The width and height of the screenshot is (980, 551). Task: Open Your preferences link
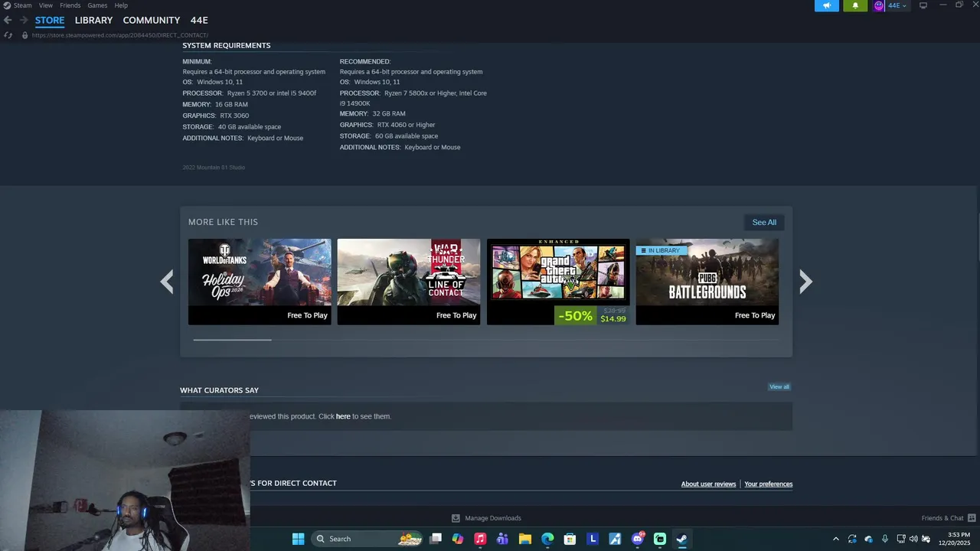pyautogui.click(x=768, y=484)
